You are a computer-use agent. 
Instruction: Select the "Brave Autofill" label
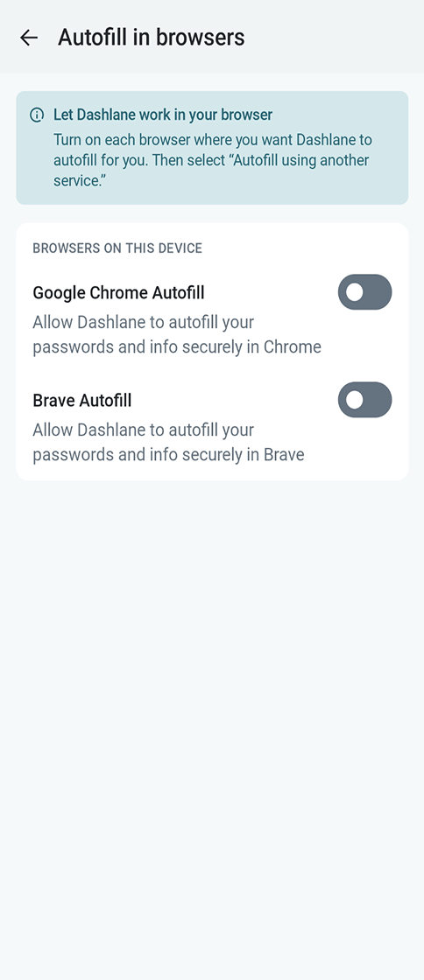[x=82, y=400]
